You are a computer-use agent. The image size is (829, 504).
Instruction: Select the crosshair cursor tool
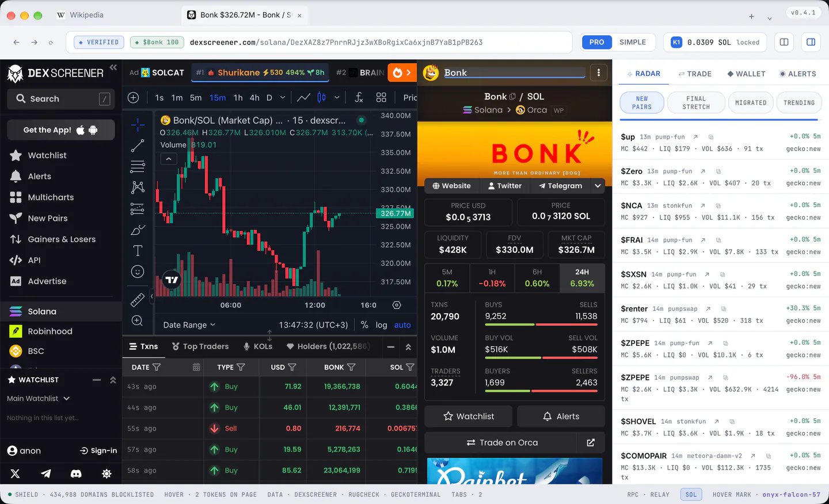(x=138, y=124)
